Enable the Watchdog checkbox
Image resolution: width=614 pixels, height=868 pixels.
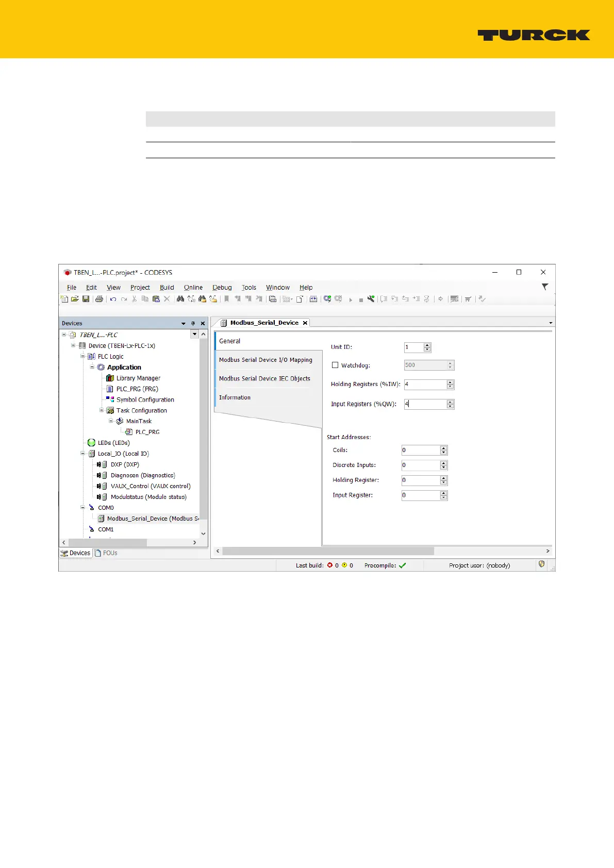pos(335,365)
